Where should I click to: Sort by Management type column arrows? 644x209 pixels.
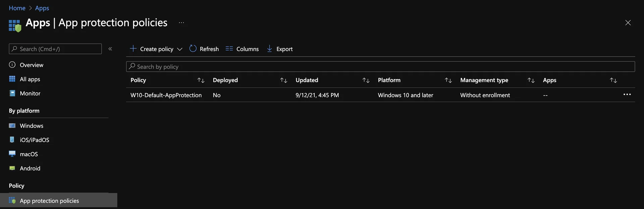(x=531, y=80)
